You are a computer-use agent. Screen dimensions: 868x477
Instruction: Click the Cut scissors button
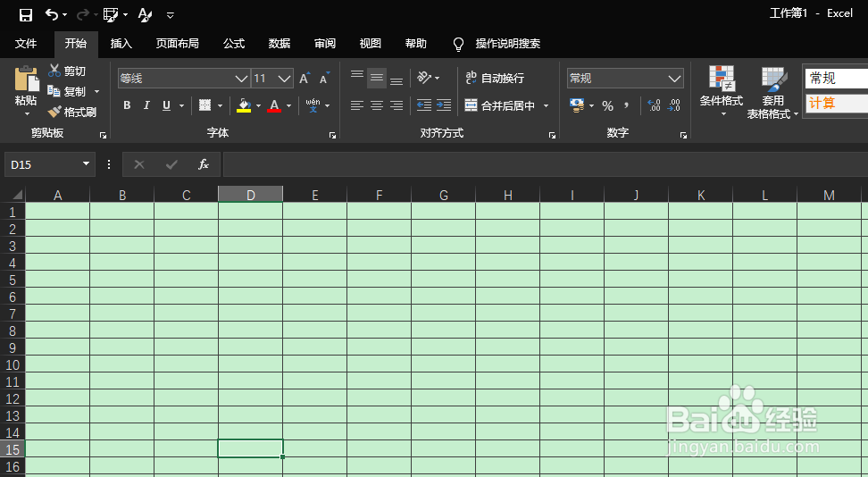point(67,71)
